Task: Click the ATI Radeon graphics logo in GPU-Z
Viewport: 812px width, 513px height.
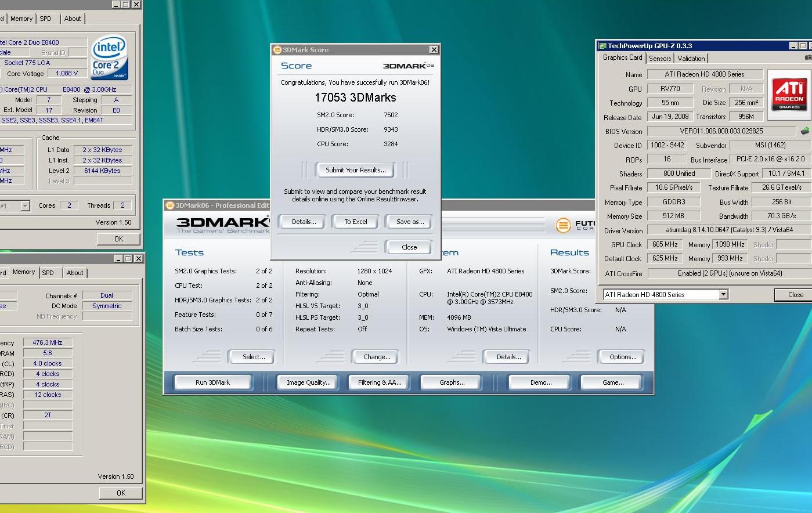Action: click(x=789, y=95)
